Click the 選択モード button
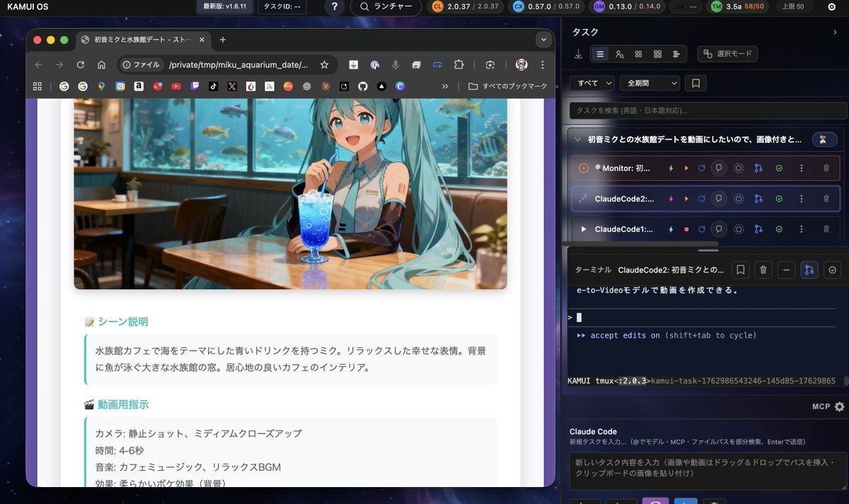Viewport: 849px width, 504px height. [727, 54]
